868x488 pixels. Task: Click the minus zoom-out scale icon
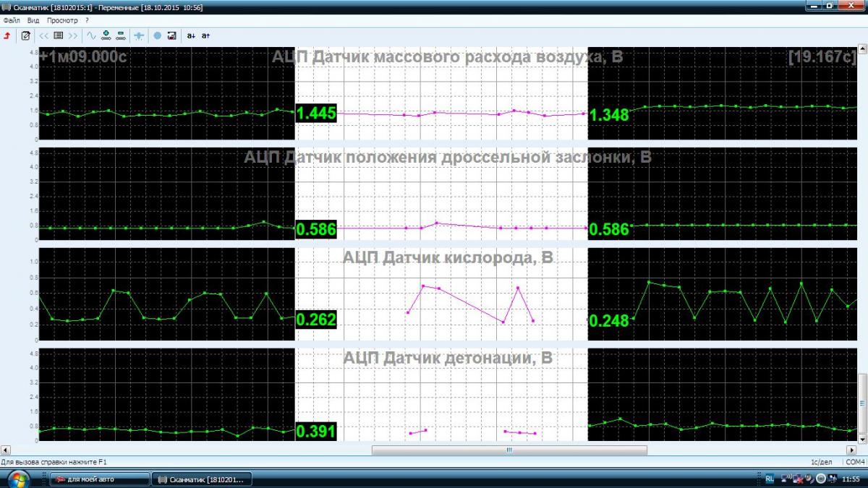pos(120,35)
